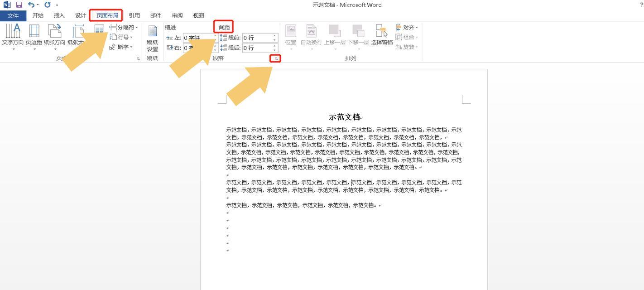The image size is (644, 290).
Task: Open the 选择窗格 selection pane
Action: (x=382, y=35)
